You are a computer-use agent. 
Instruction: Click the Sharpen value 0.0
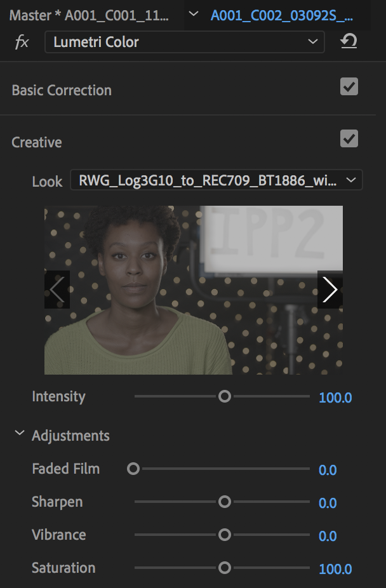coord(328,504)
